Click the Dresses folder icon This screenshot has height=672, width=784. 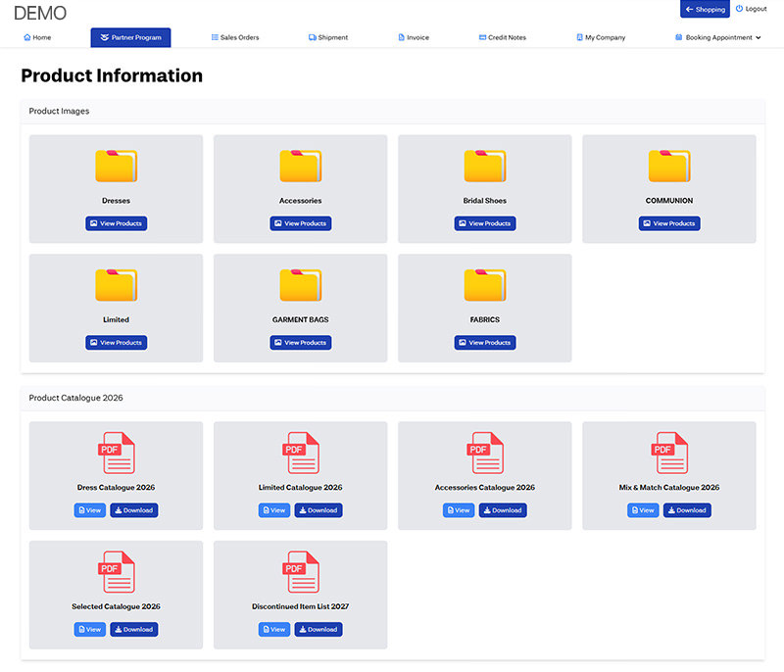point(116,167)
